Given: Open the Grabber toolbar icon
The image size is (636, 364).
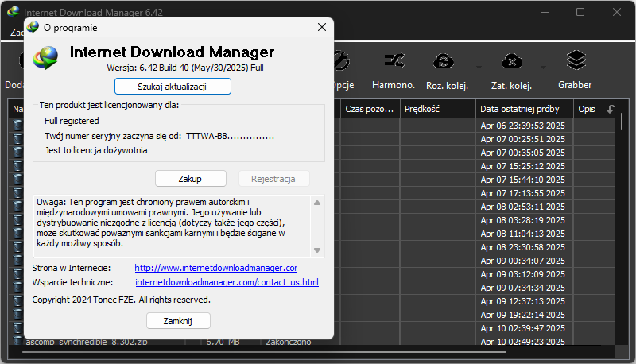Looking at the screenshot, I should click(x=576, y=61).
